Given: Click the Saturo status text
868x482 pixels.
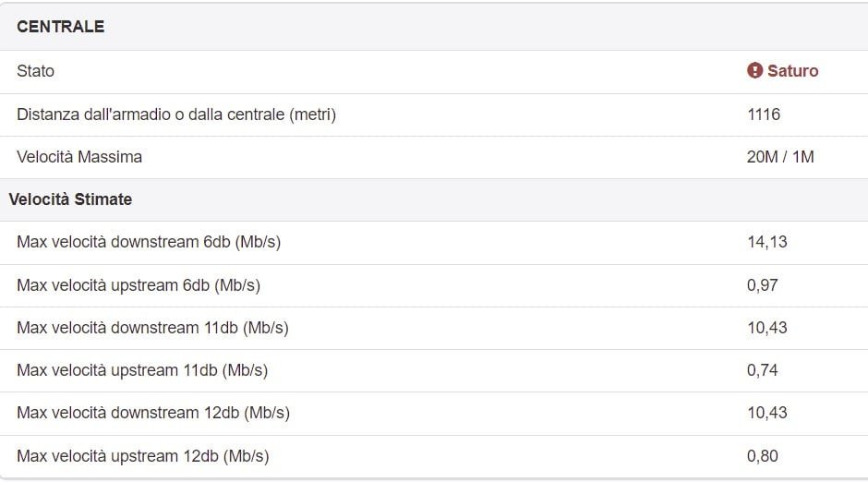Looking at the screenshot, I should point(792,71).
